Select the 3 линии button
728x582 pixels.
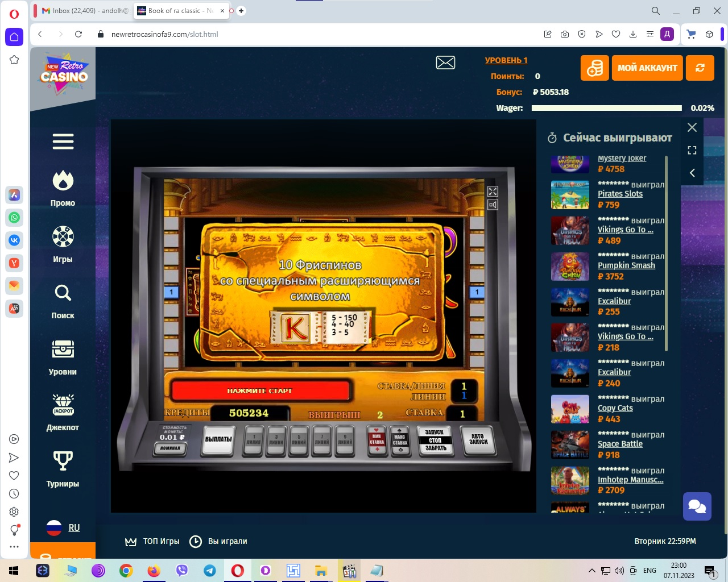pos(276,441)
